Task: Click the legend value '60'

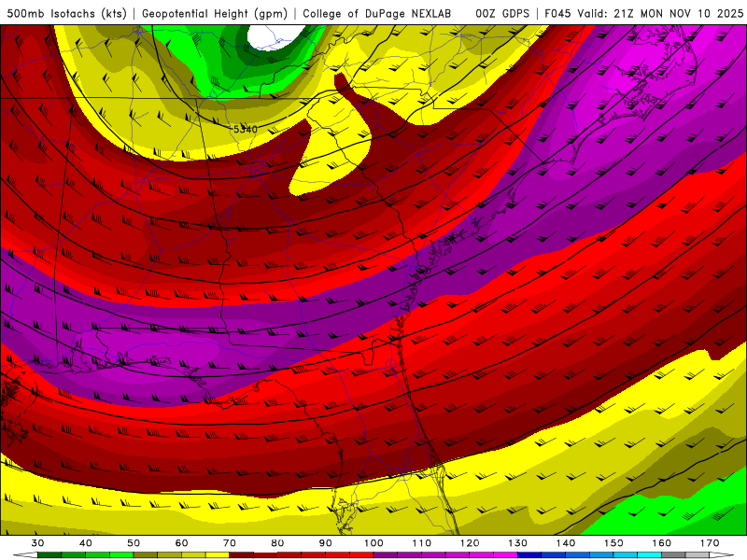Action: pyautogui.click(x=181, y=543)
